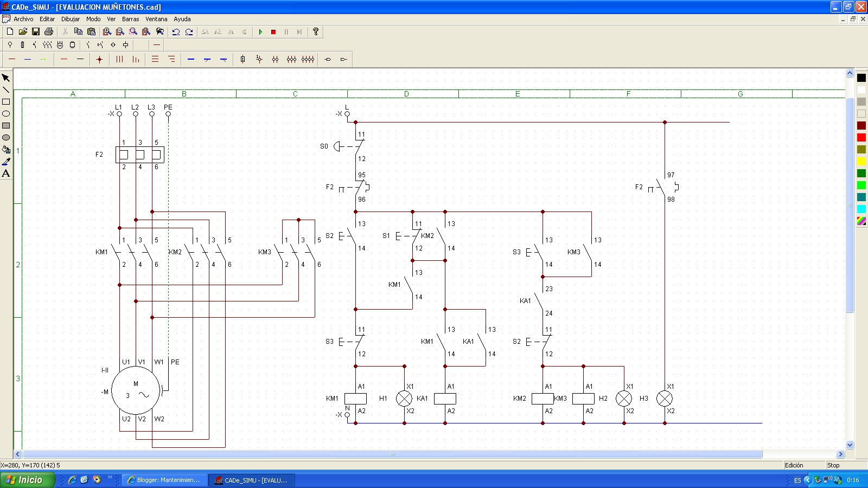Pick the black color swatch
This screenshot has height=488, width=868.
(x=861, y=78)
